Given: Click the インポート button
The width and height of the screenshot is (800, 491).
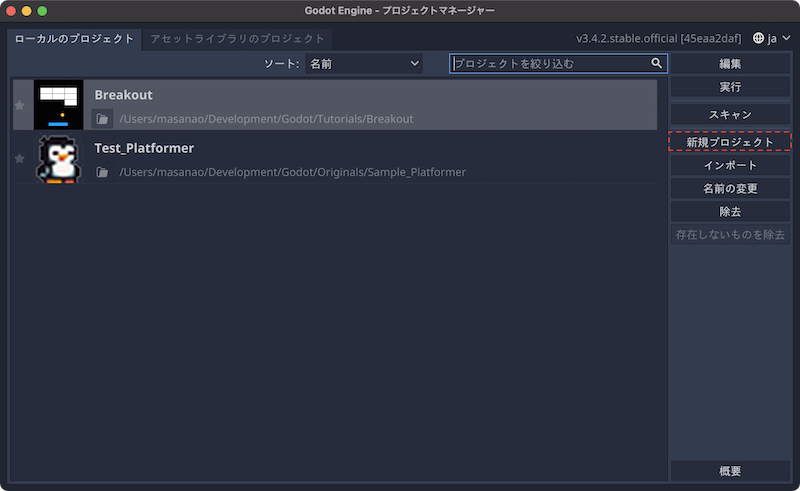Looking at the screenshot, I should [x=729, y=165].
